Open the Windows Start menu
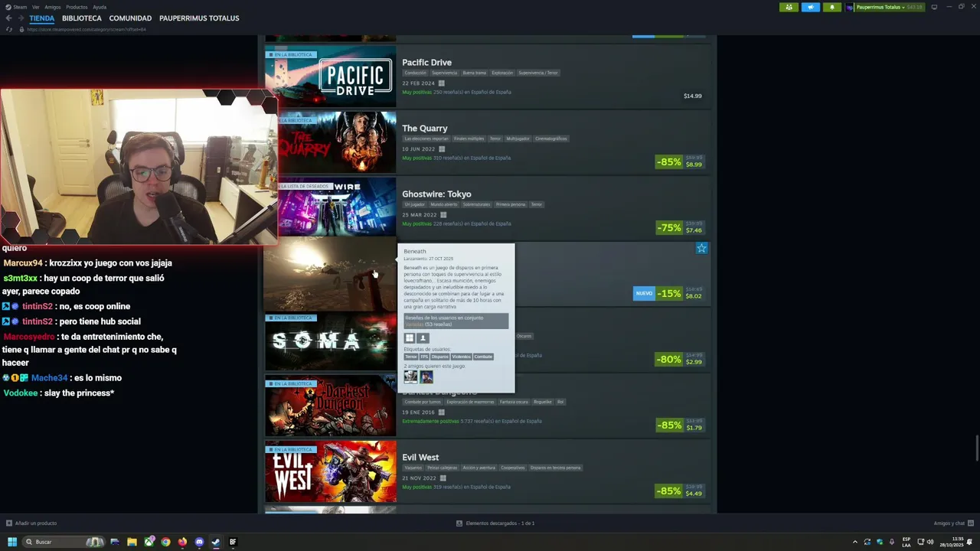980x551 pixels. pyautogui.click(x=11, y=542)
